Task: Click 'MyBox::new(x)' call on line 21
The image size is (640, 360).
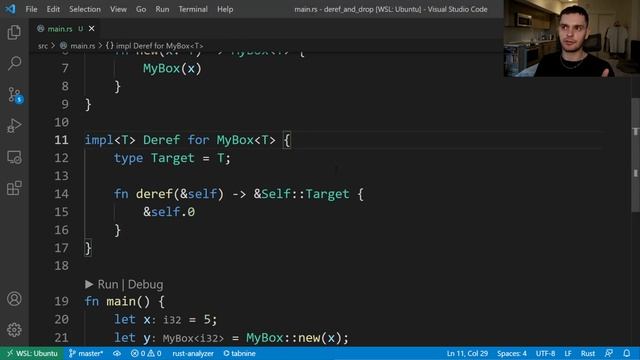Action: point(293,338)
